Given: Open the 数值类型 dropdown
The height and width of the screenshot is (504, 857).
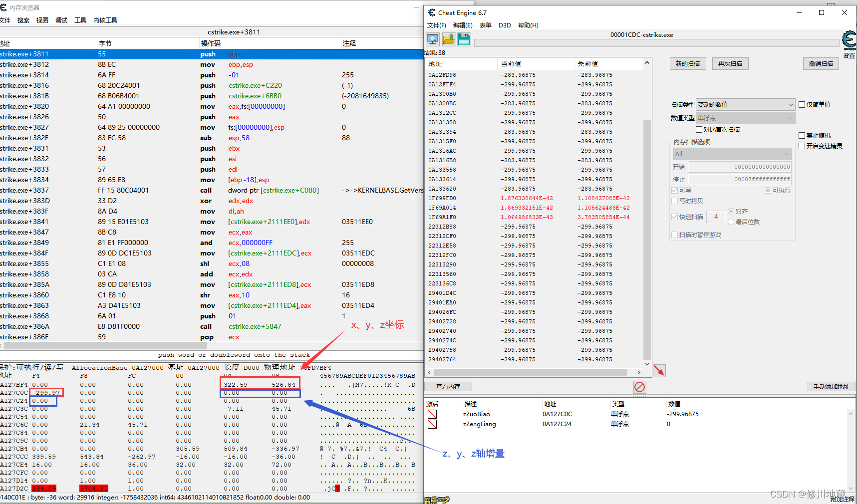Looking at the screenshot, I should 745,118.
